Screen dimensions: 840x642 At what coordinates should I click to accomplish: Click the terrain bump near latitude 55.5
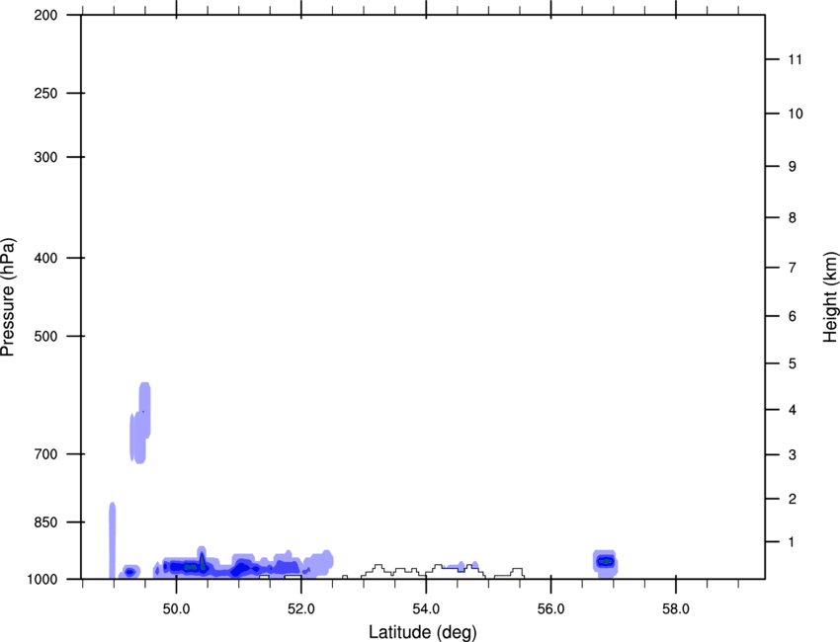[x=517, y=572]
